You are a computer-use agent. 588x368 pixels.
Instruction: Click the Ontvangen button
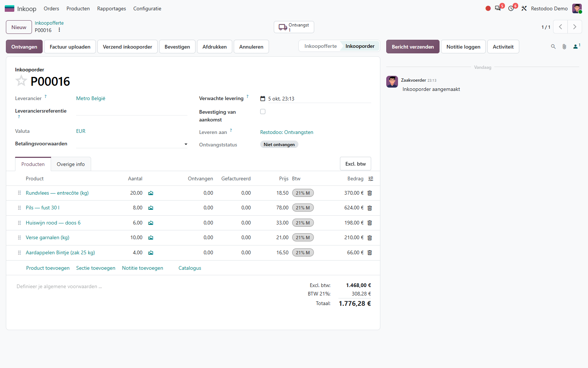point(24,47)
